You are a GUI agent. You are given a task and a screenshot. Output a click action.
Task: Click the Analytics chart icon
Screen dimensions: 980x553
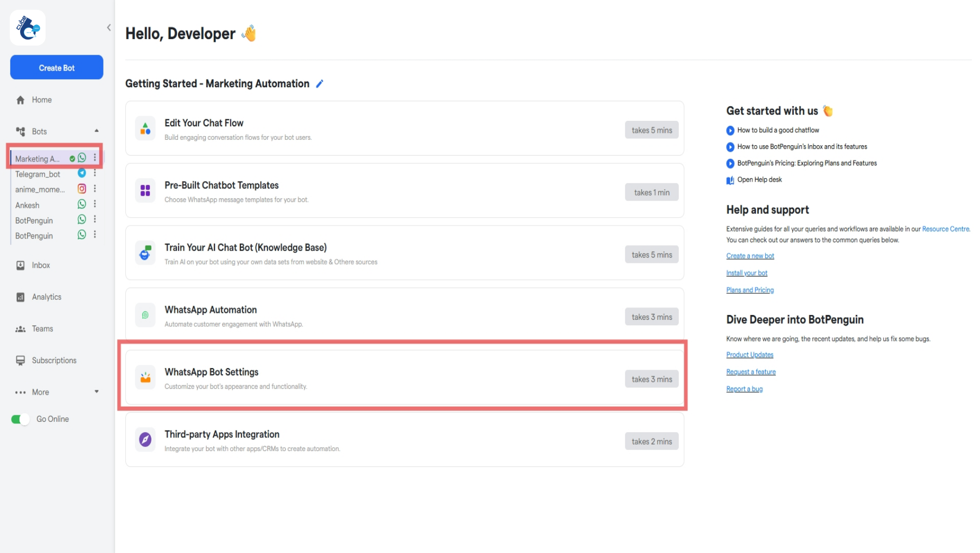tap(21, 297)
